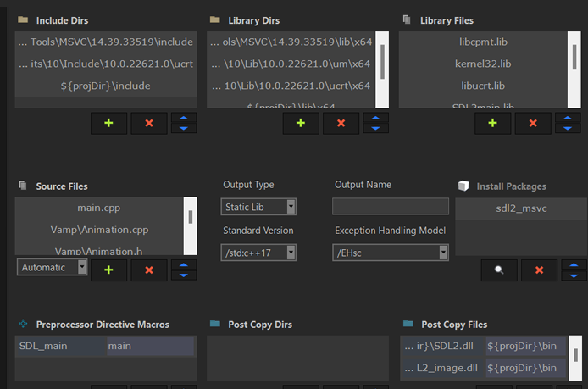Add a library file with green plus

coord(493,123)
